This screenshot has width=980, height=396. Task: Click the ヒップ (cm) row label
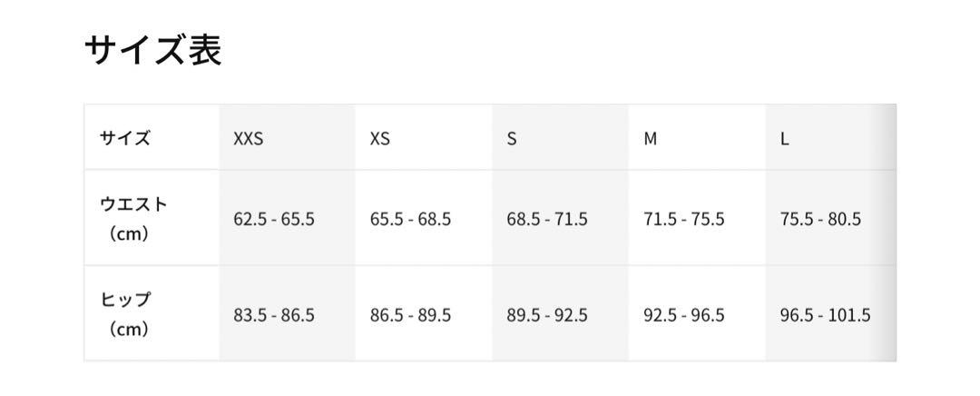coord(125,314)
